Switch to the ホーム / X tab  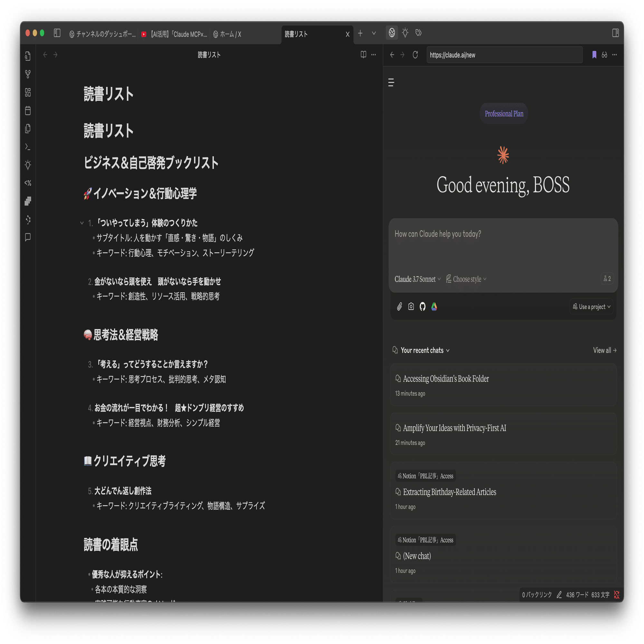[x=230, y=34]
